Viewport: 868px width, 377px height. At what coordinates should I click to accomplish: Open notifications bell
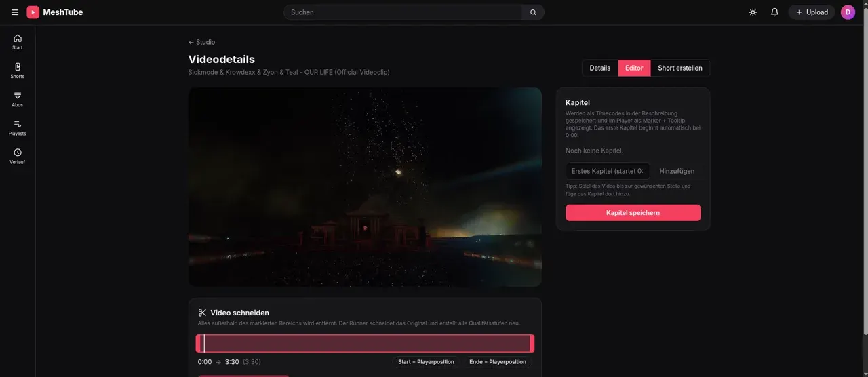pos(774,12)
